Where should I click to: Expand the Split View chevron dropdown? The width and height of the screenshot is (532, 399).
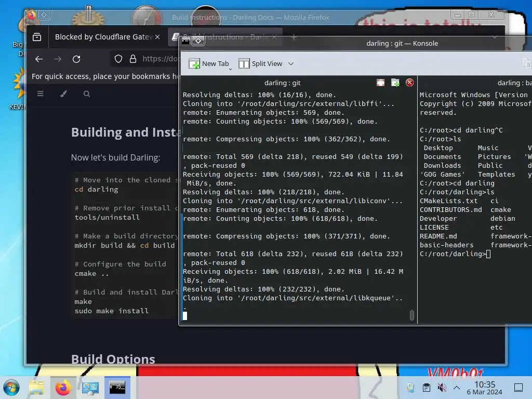click(x=291, y=64)
